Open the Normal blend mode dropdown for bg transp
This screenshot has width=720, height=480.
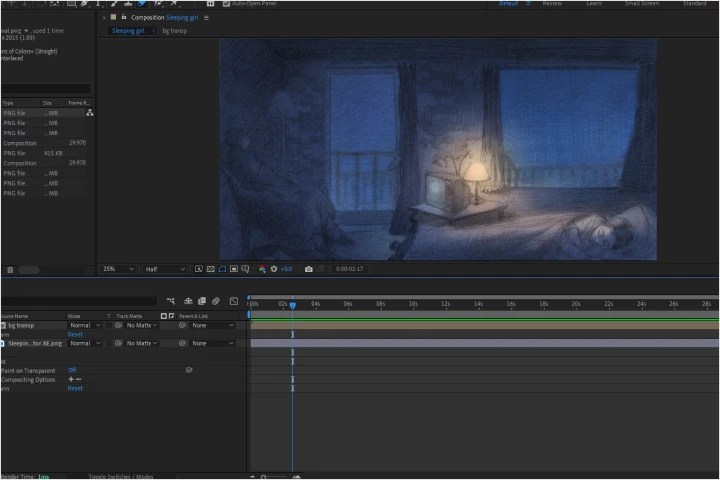(85, 325)
